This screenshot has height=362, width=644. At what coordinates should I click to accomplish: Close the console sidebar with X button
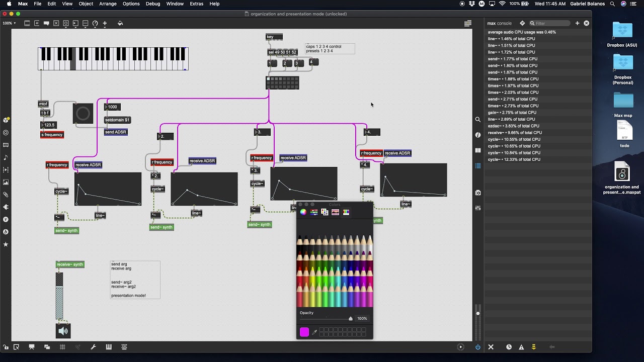pos(586,23)
